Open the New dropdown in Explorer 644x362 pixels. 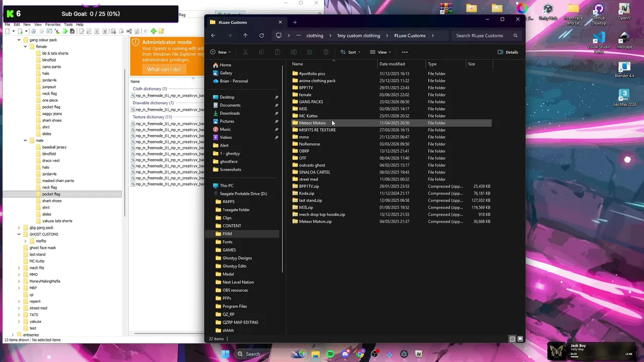point(220,52)
